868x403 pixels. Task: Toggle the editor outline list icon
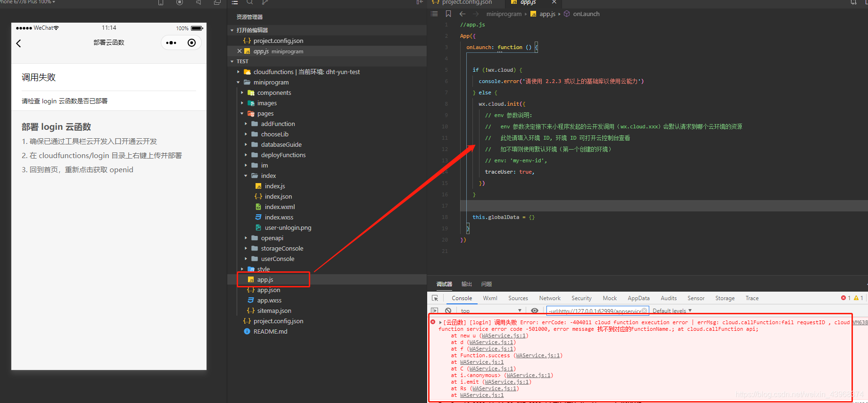pos(434,14)
